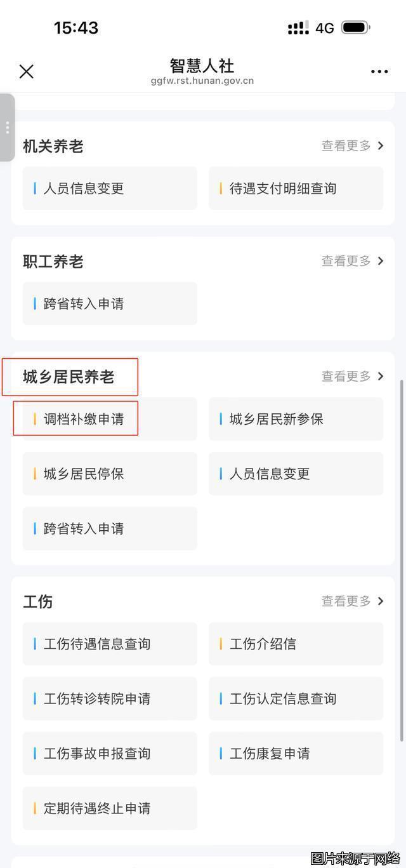Open 人员信息变更 under 机关养老

pyautogui.click(x=84, y=188)
